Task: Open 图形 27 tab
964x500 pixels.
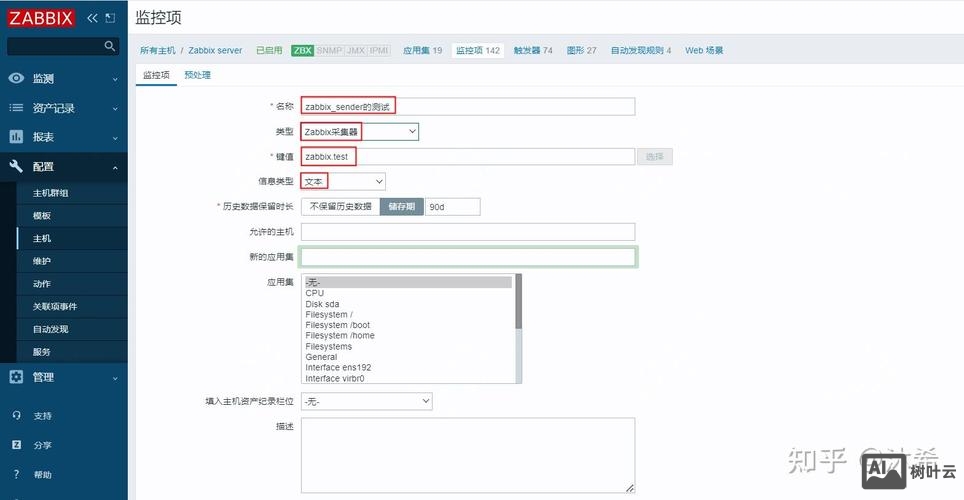Action: [x=582, y=50]
